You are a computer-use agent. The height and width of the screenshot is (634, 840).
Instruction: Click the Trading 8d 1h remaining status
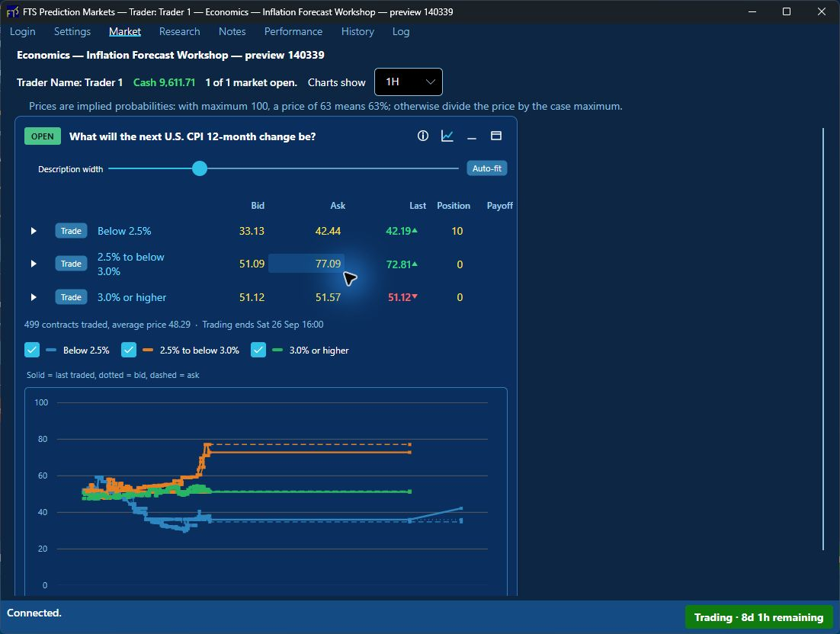point(758,617)
